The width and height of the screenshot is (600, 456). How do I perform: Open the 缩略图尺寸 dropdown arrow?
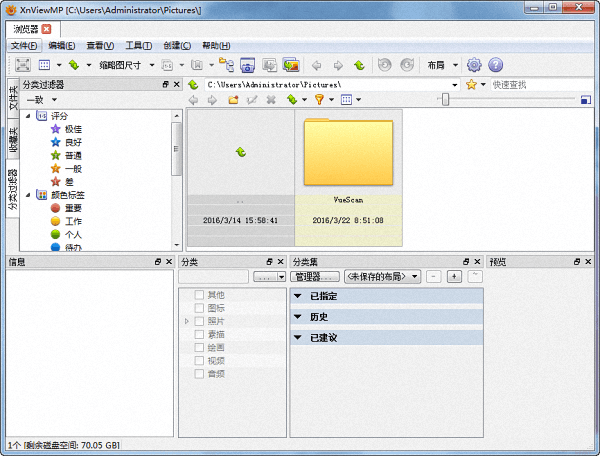click(152, 65)
